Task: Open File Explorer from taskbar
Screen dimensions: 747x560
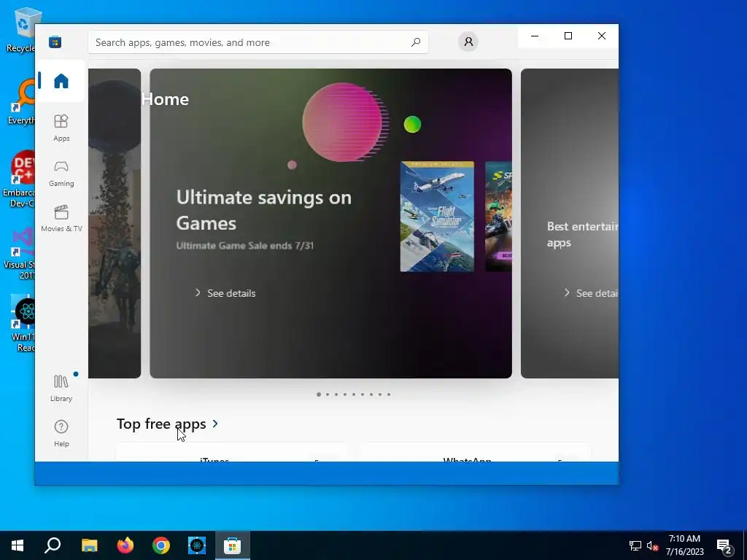Action: [89, 545]
